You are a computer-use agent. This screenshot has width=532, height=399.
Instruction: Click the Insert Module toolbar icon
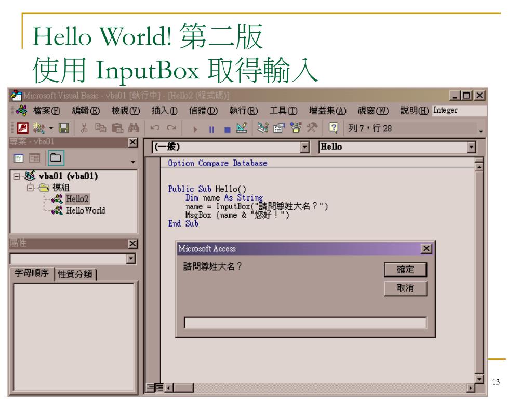click(38, 128)
